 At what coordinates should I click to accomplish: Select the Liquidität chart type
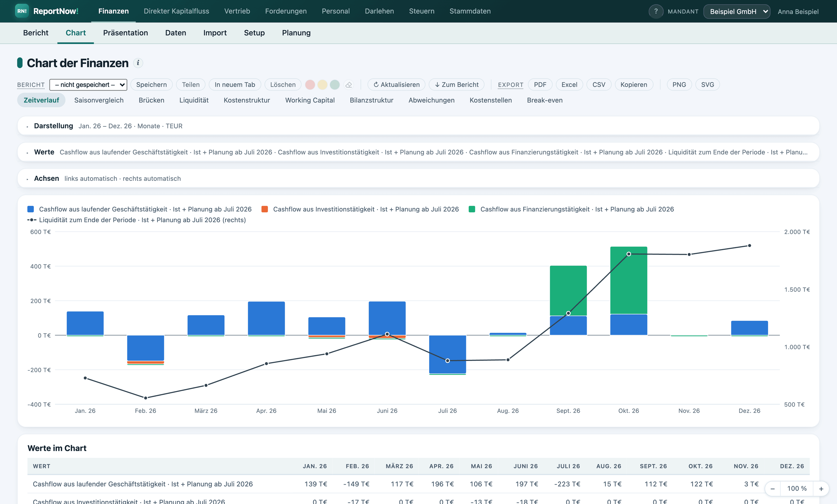(x=194, y=100)
